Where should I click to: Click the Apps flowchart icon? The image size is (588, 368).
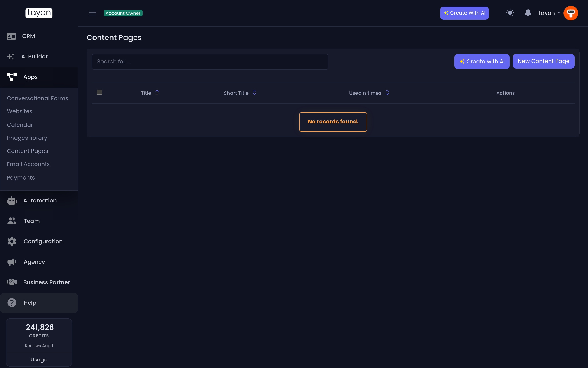(x=11, y=77)
